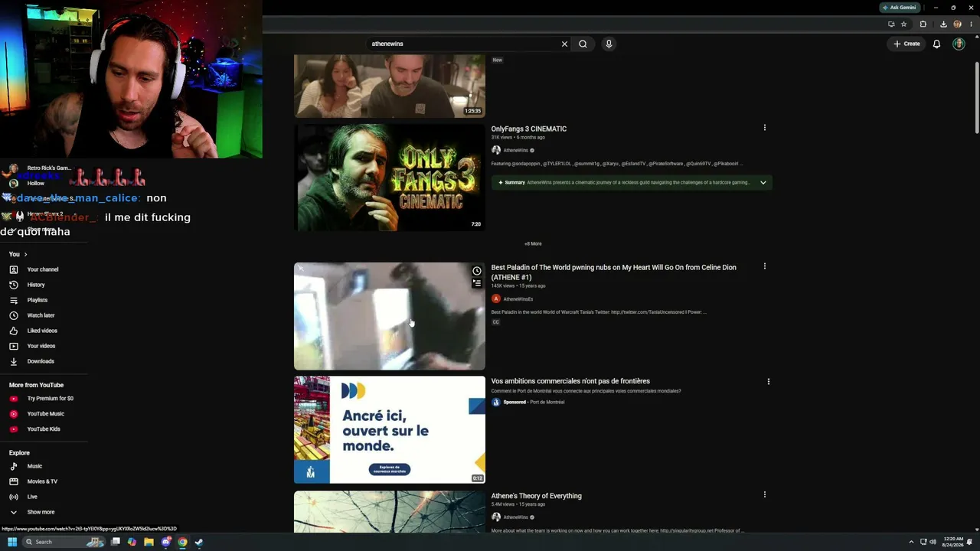The width and height of the screenshot is (980, 551).
Task: Open AtheneWins channel under OnlyFangs 3
Action: pos(515,150)
